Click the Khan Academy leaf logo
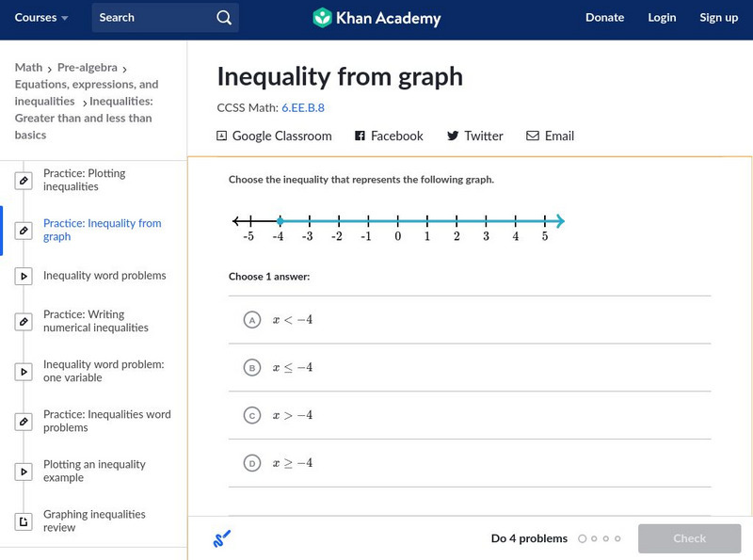This screenshot has width=753, height=560. click(x=323, y=18)
